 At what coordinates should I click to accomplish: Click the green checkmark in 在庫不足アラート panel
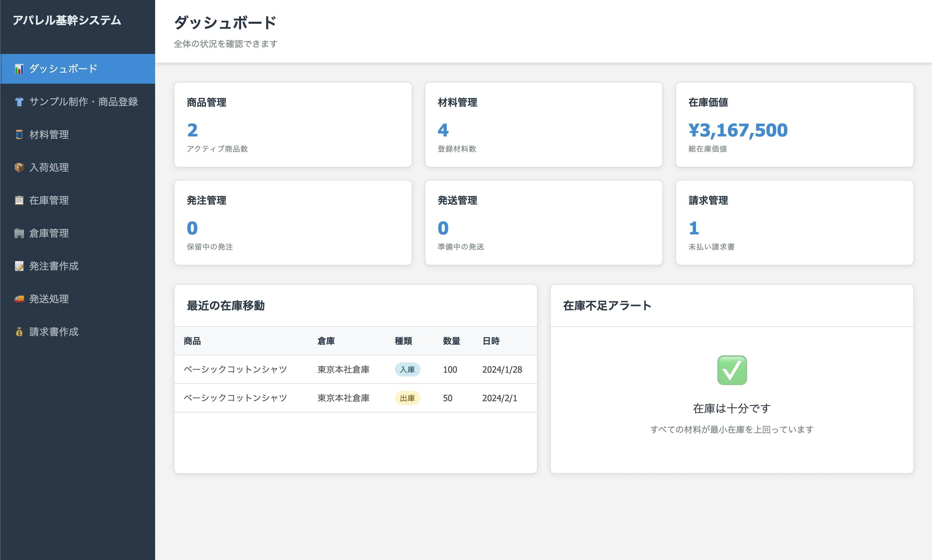click(732, 370)
